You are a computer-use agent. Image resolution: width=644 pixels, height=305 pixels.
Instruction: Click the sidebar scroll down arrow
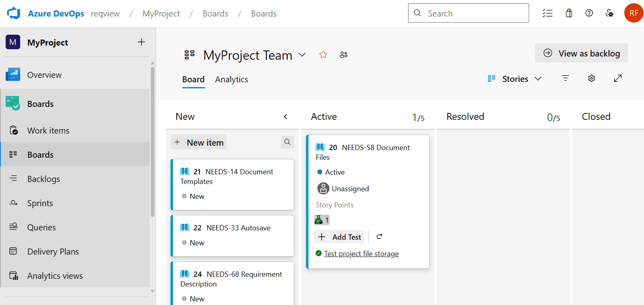point(152,290)
